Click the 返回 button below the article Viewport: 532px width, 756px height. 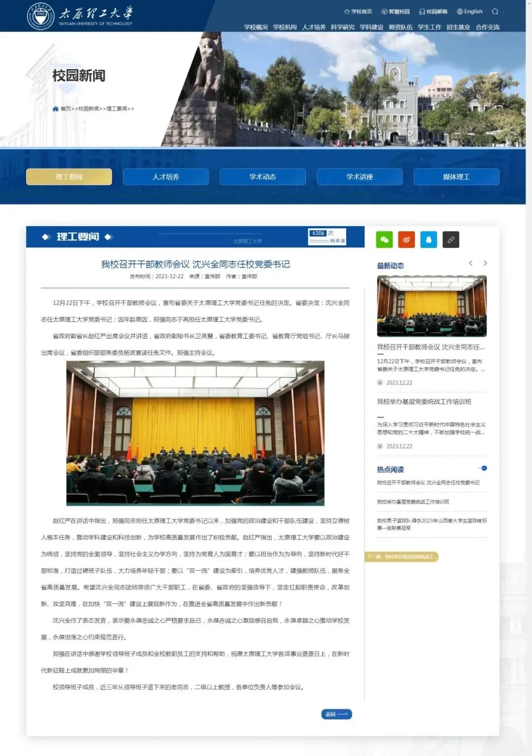(336, 714)
